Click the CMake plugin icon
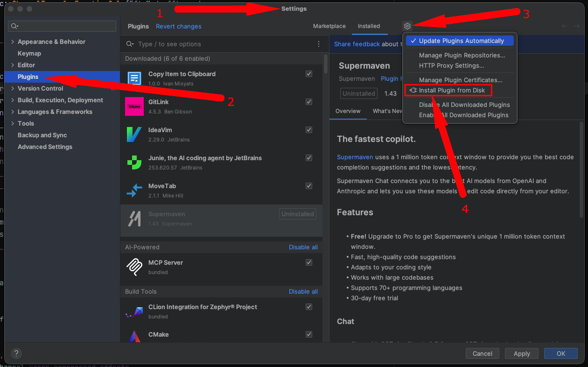Screen dimensions: 588x367 click(x=134, y=337)
